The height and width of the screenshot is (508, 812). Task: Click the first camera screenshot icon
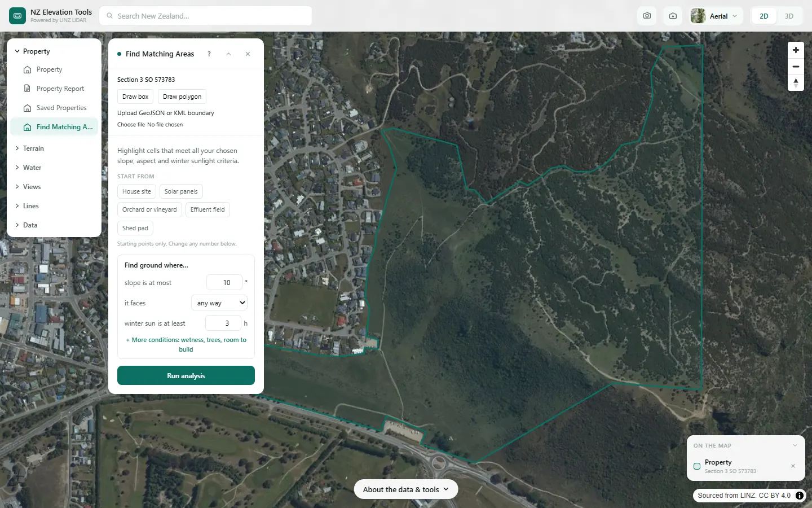[647, 16]
